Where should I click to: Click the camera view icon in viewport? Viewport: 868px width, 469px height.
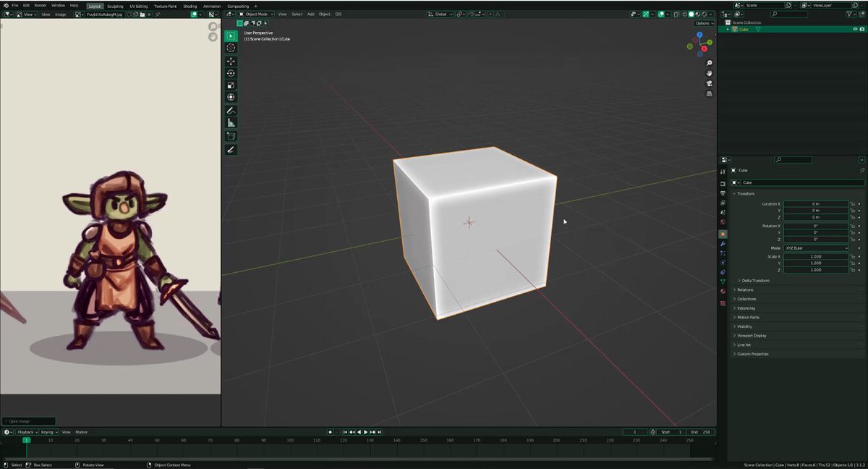point(709,83)
